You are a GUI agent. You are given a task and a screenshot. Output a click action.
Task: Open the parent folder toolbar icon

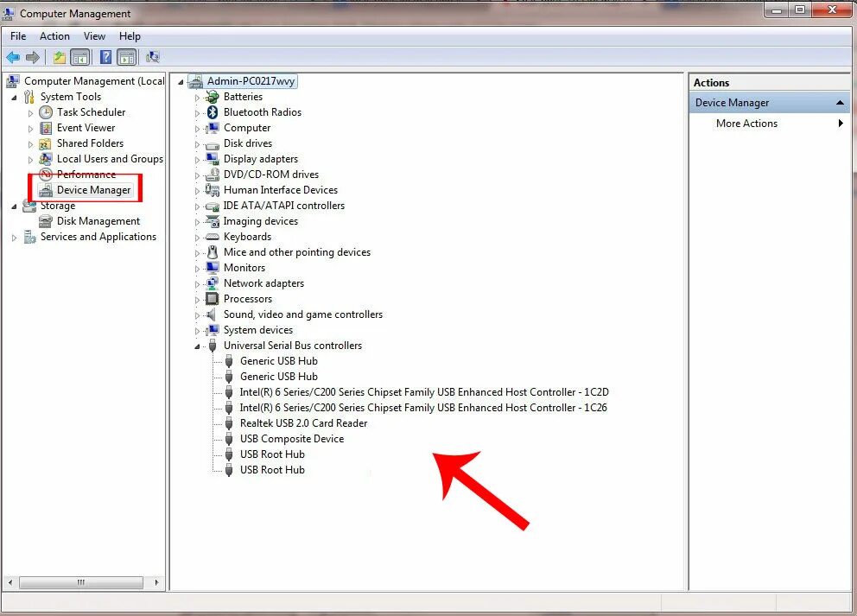point(57,57)
